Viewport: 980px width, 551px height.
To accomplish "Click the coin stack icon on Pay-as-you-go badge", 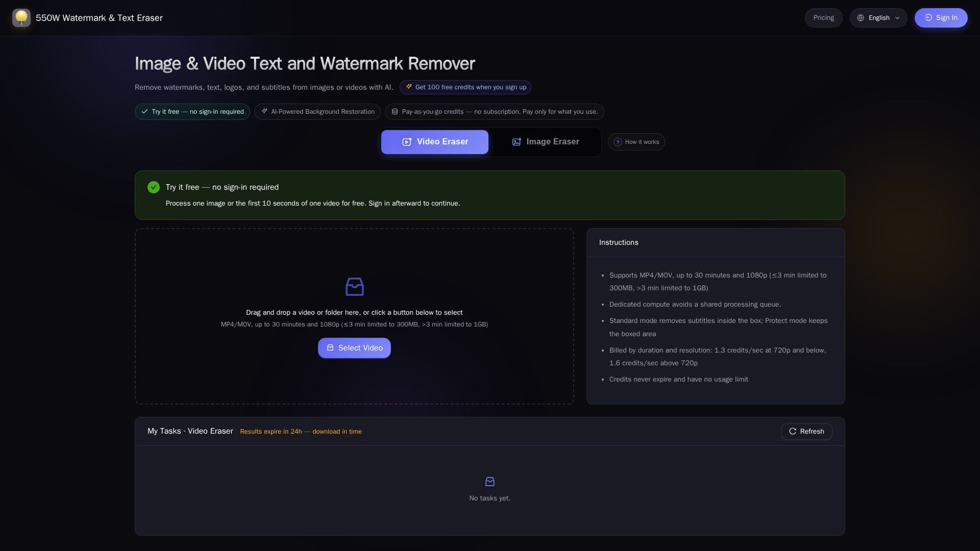I will pos(395,112).
